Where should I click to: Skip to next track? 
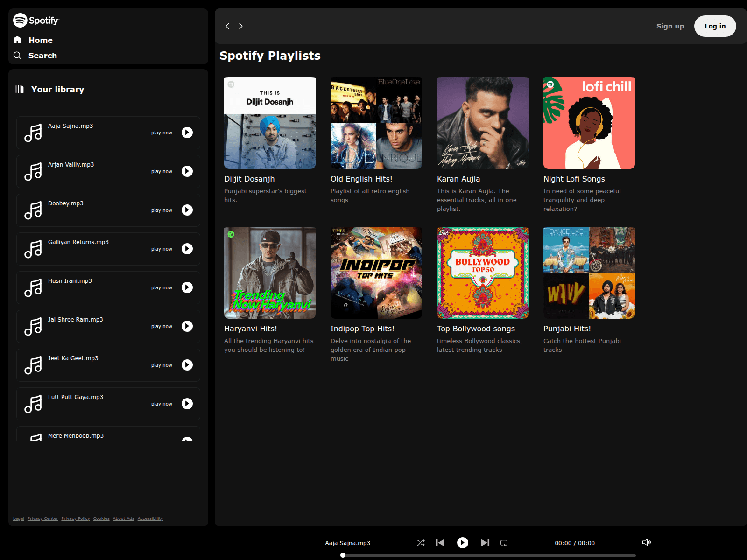(x=485, y=543)
